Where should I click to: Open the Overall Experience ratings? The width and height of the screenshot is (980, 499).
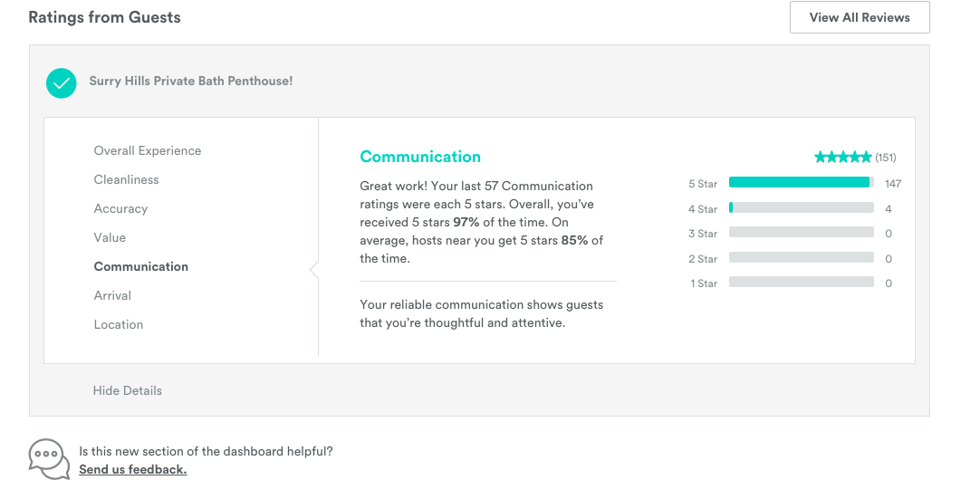coord(148,150)
